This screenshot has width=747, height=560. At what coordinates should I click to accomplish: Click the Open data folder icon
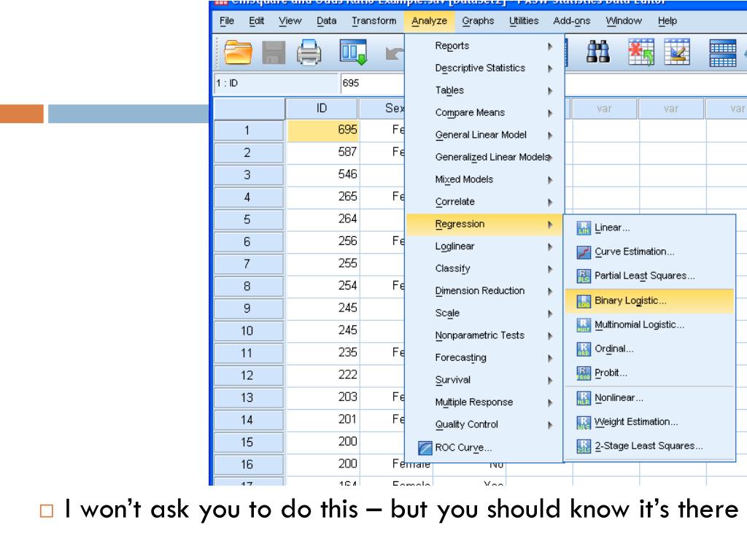(x=238, y=52)
